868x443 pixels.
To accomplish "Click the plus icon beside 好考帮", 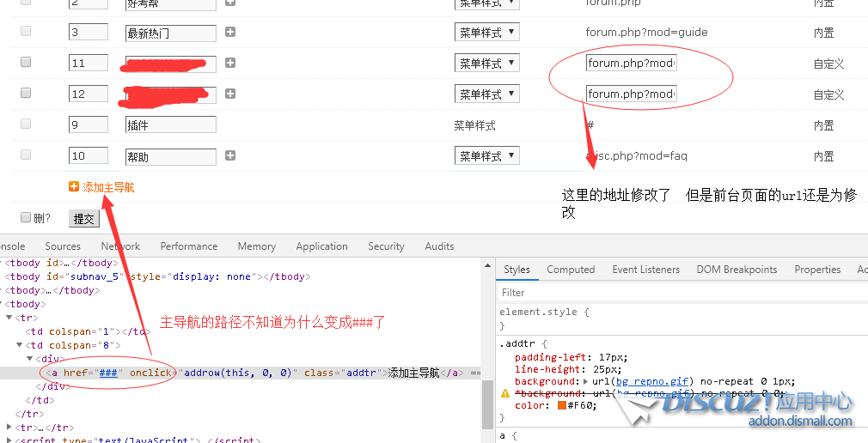I will pyautogui.click(x=229, y=3).
